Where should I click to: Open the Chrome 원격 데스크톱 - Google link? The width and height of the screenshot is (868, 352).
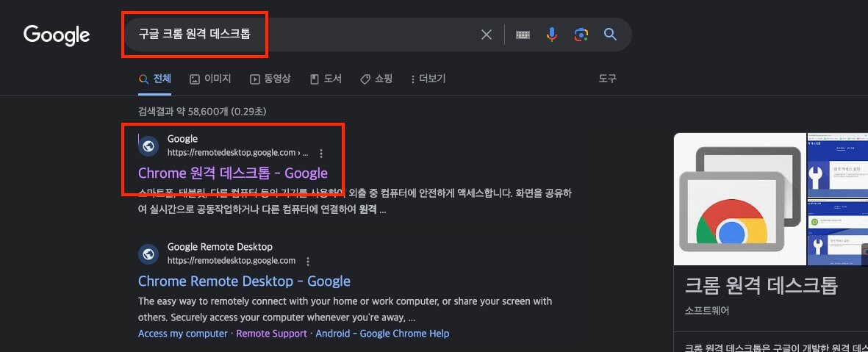click(x=232, y=173)
